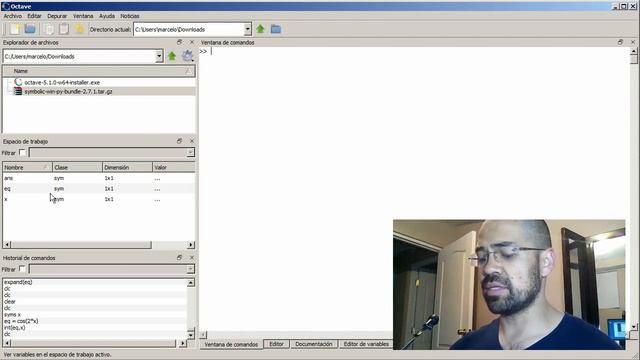The height and width of the screenshot is (360, 640).
Task: Select 'clear' history entry
Action: click(10, 302)
